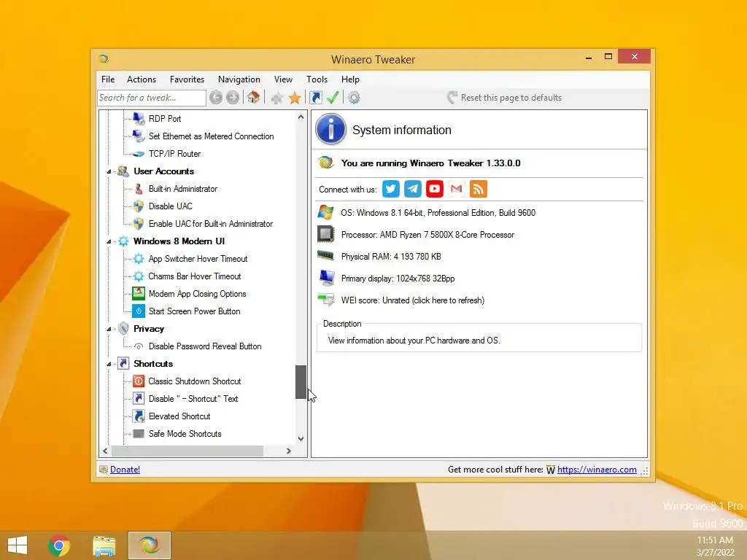Open the Home page toolbar icon
Image resolution: width=747 pixels, height=560 pixels.
point(253,98)
